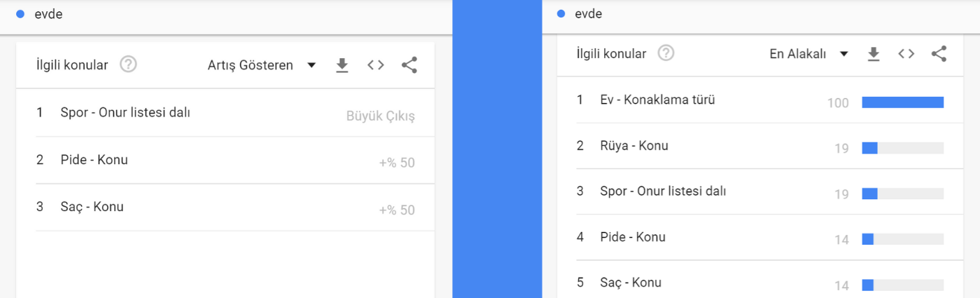Download the En Alakalı related topics data
This screenshot has width=980, height=298.
873,54
